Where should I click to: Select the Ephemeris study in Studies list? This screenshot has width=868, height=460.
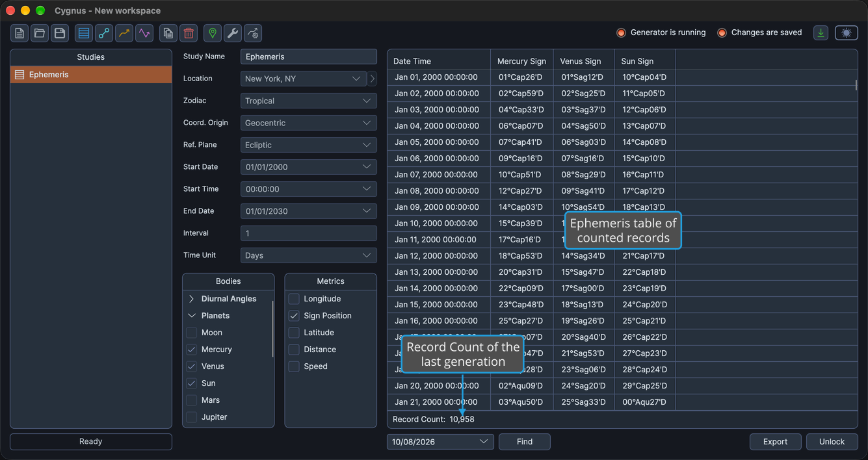pos(91,75)
